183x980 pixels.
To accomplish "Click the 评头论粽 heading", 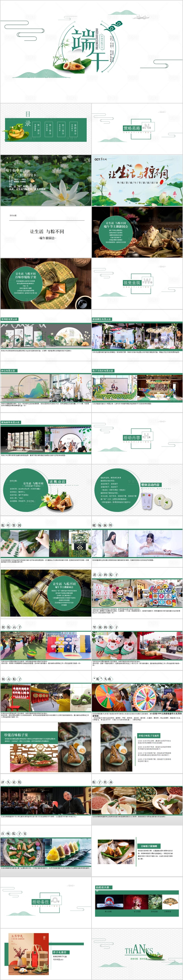I will coord(11,782).
